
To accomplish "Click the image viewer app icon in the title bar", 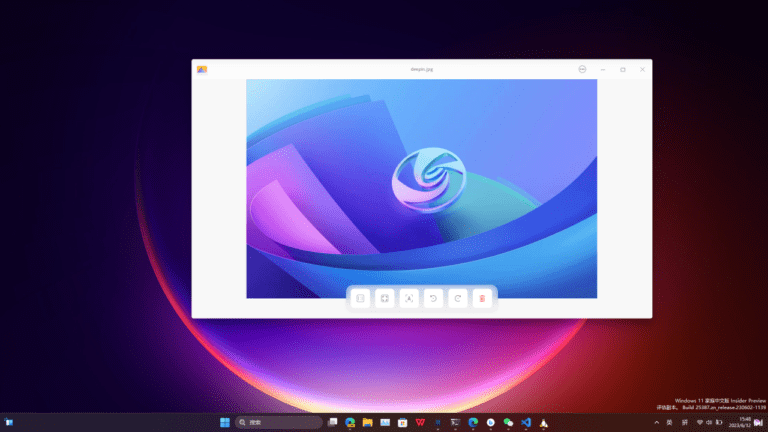I will coord(202,69).
